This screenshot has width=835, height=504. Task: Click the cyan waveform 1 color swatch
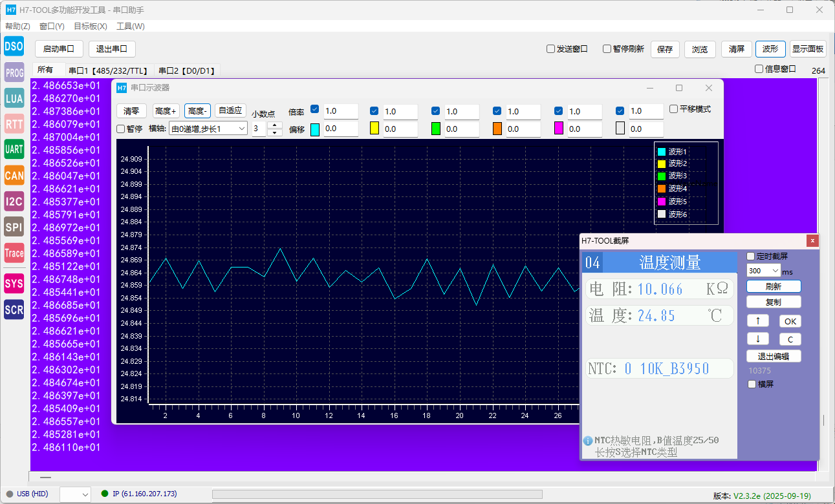315,129
